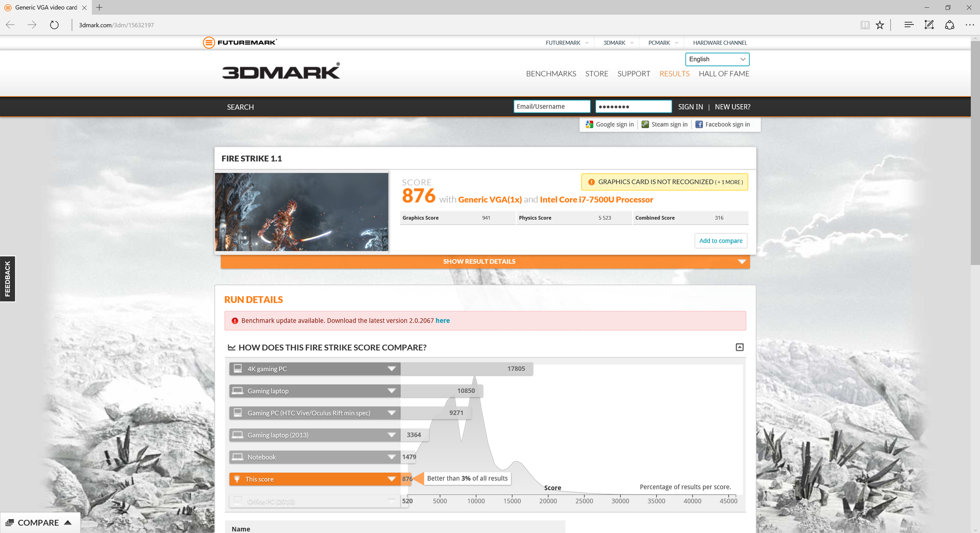Click the chart icon beside score comparison heading

232,348
